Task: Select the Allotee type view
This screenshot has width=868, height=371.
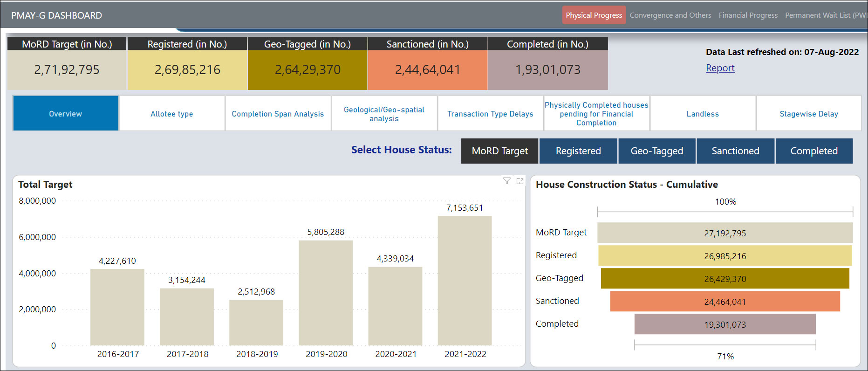Action: pyautogui.click(x=172, y=114)
